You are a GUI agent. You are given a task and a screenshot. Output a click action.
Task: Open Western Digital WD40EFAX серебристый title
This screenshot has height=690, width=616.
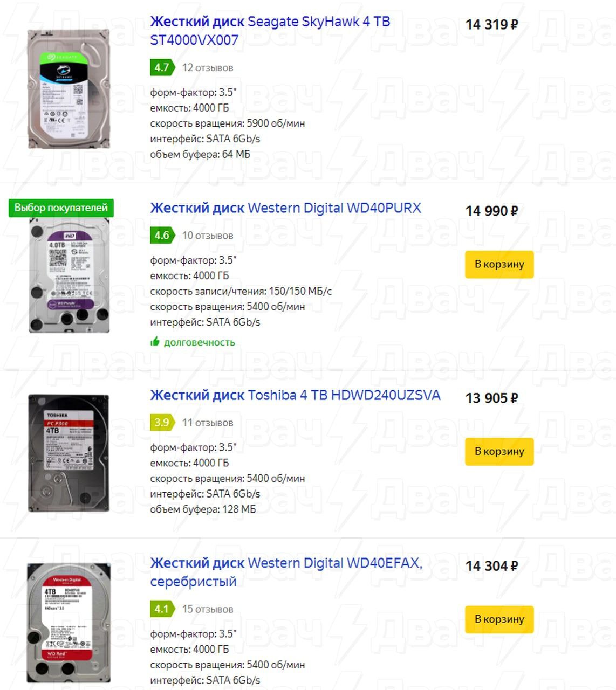pos(286,572)
